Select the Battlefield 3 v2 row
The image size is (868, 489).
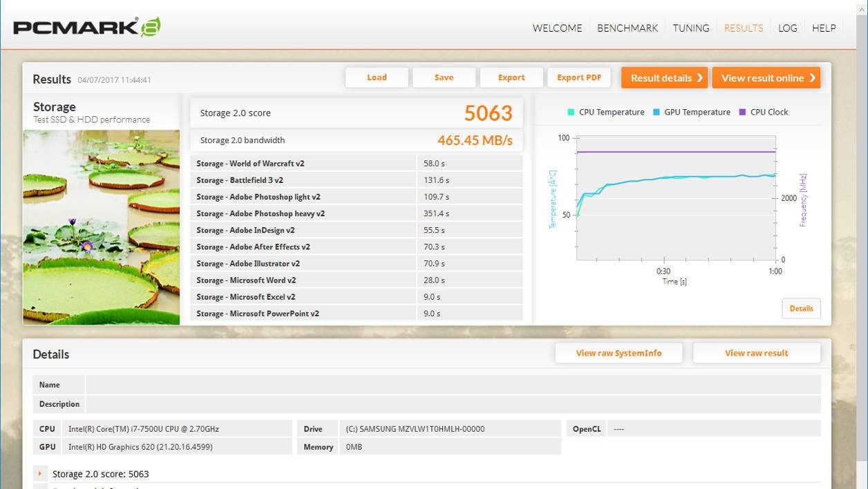357,180
